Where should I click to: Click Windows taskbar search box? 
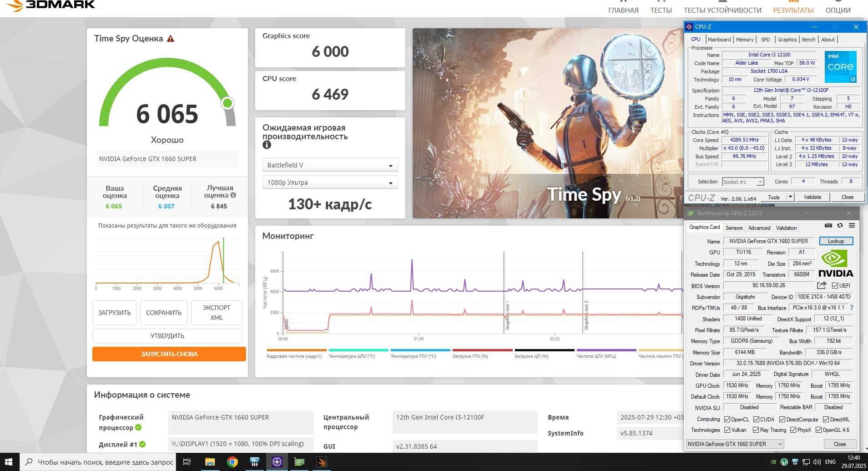coord(98,462)
